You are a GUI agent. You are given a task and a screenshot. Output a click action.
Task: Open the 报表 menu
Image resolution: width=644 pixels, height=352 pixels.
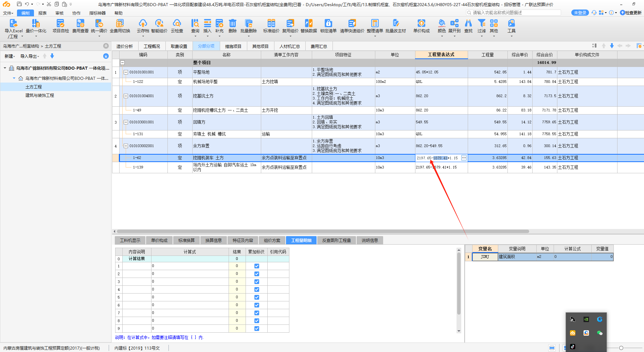click(x=42, y=13)
